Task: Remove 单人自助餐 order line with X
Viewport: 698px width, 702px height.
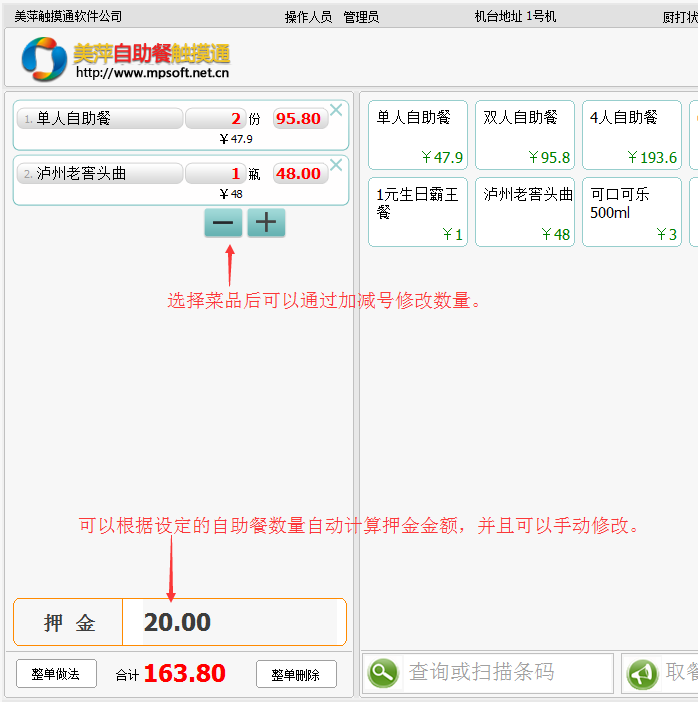Action: point(336,110)
